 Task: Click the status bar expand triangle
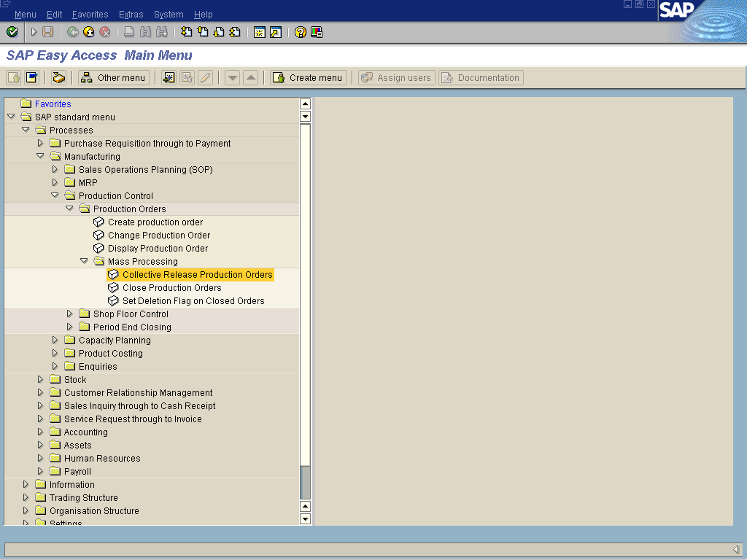[735, 549]
